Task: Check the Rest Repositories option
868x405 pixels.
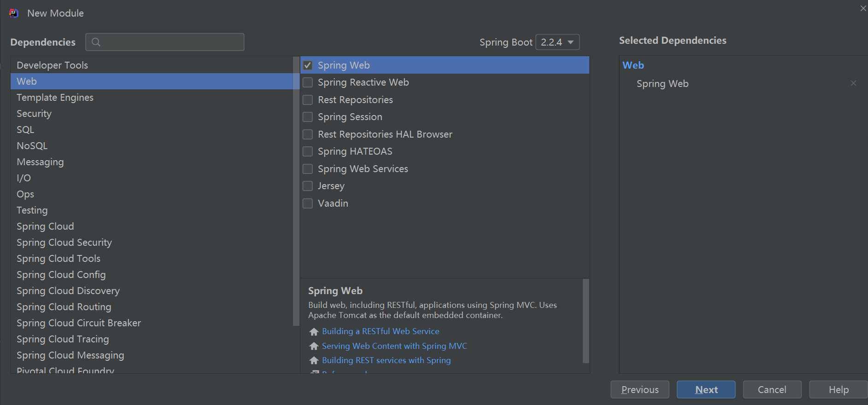Action: coord(308,100)
